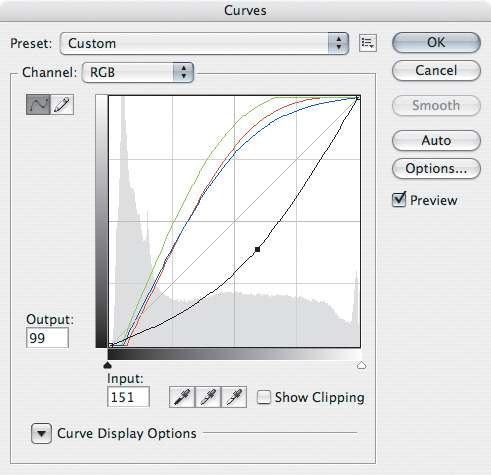Collapse the Curve Display Options section
The image size is (491, 475).
[41, 433]
